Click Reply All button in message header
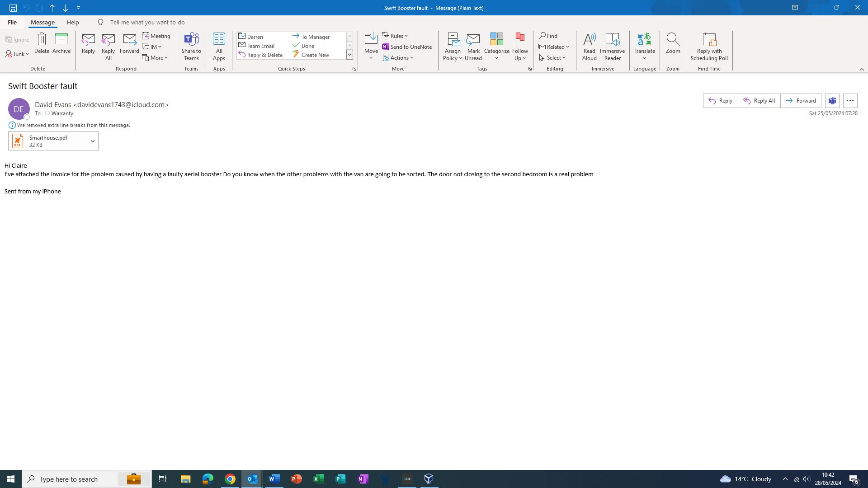Viewport: 868px width, 488px height. 759,101
